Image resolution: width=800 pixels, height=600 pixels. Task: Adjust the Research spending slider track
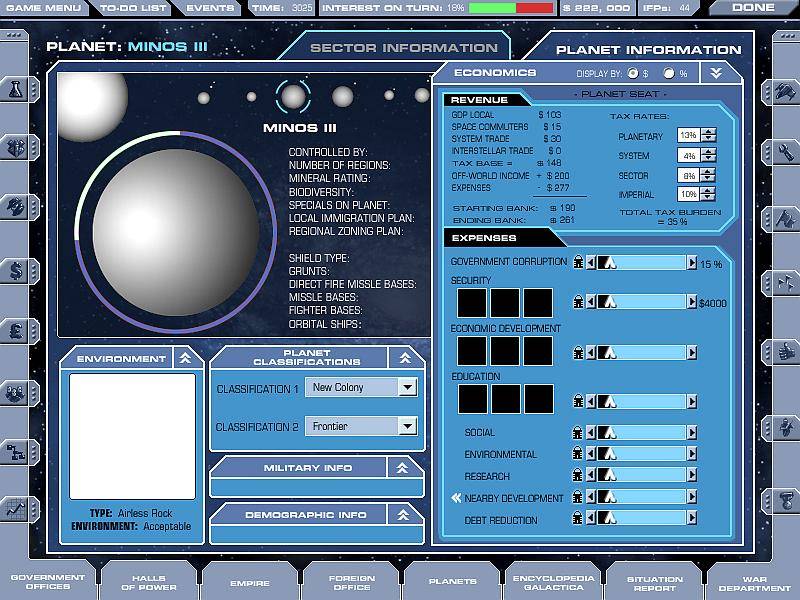click(641, 475)
